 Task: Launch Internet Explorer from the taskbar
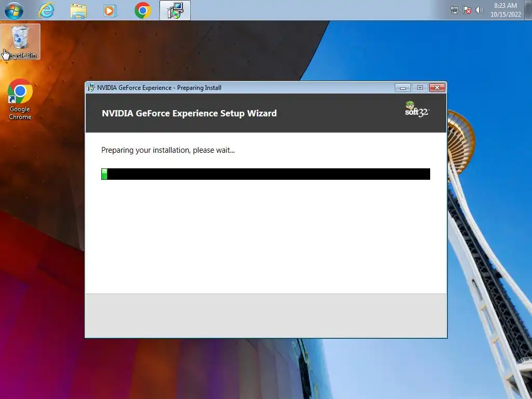click(46, 10)
